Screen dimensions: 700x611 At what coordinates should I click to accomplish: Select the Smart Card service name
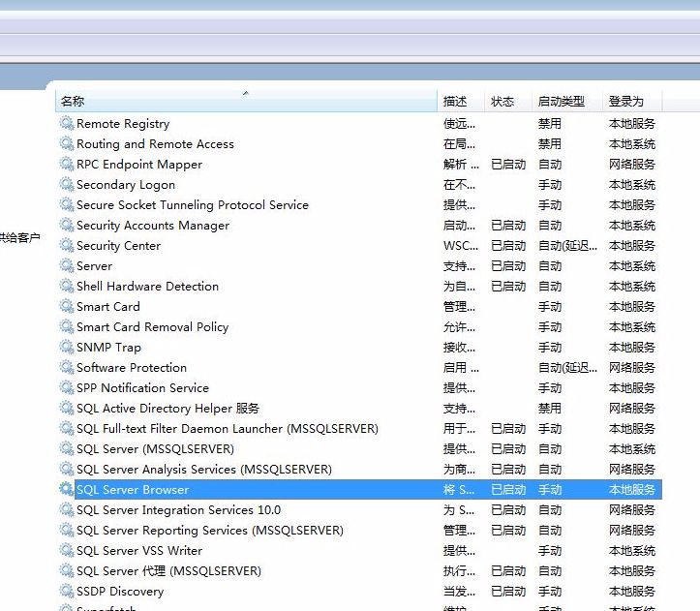[x=108, y=306]
